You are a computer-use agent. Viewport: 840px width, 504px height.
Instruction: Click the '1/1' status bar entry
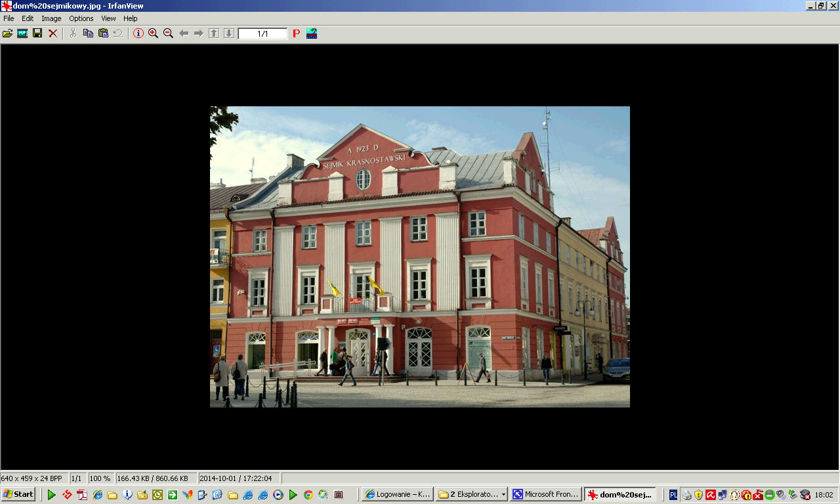(76, 478)
